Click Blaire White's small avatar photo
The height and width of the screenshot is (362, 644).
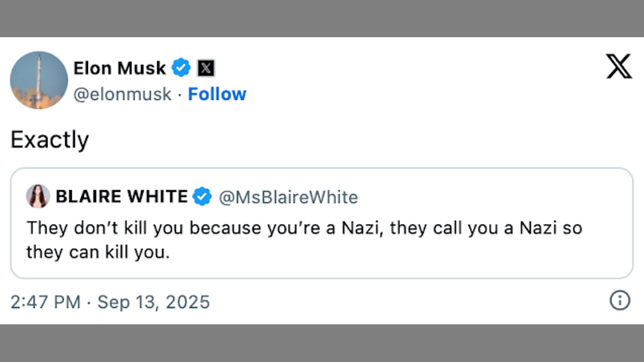coord(38,196)
